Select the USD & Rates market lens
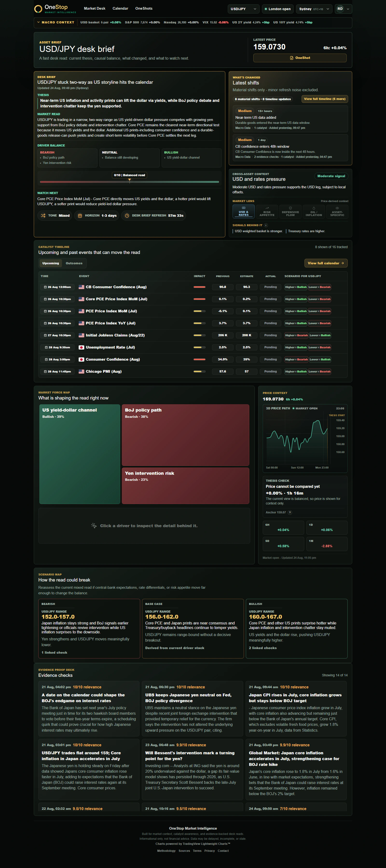This screenshot has height=868, width=386. click(x=243, y=212)
